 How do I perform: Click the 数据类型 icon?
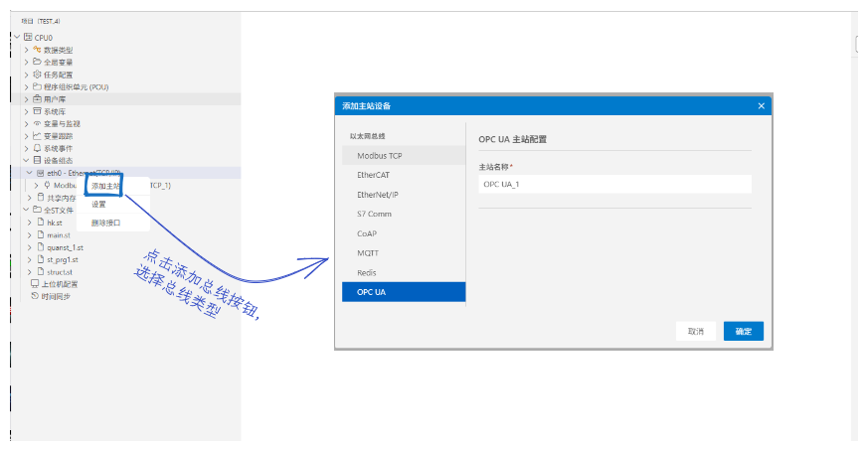click(37, 50)
